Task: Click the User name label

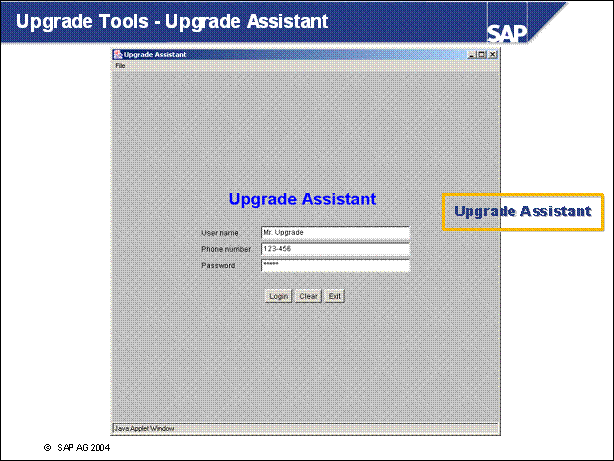Action: [220, 233]
